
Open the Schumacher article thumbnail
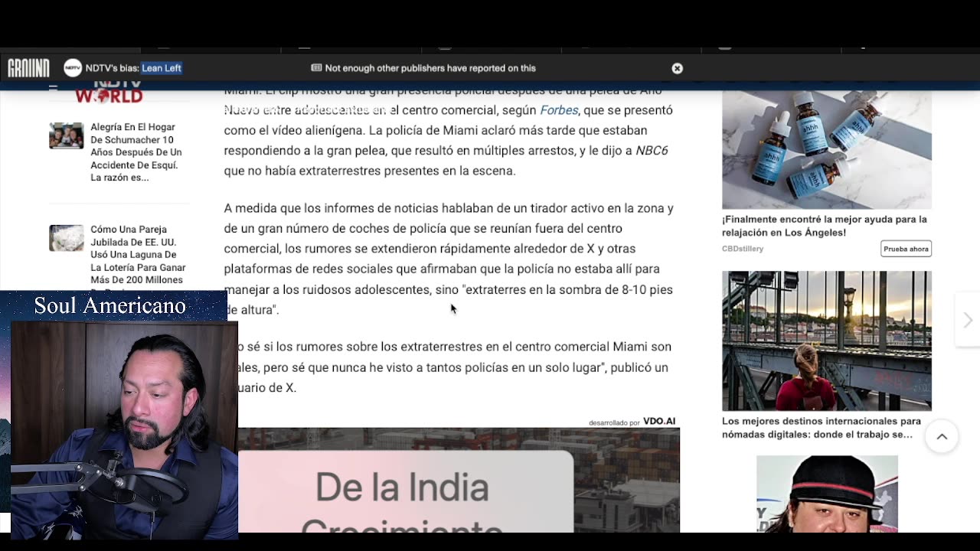(67, 135)
